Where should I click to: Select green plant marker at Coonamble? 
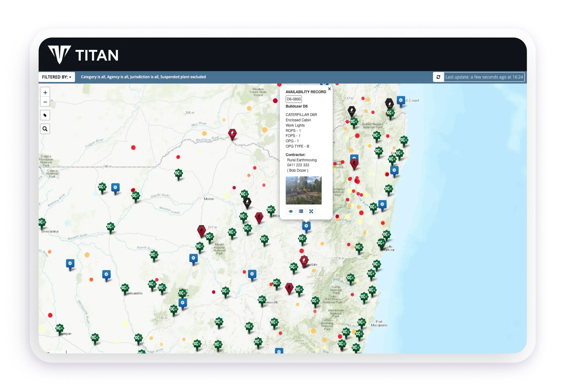(125, 289)
